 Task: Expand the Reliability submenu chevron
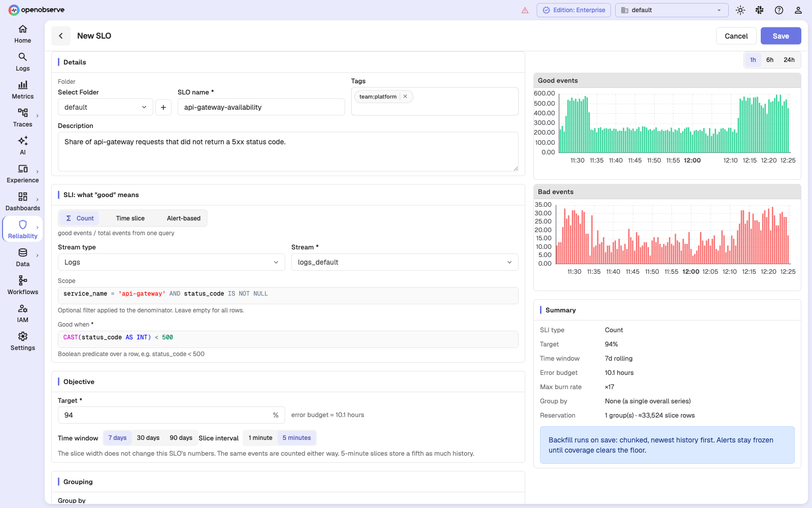[x=38, y=228]
